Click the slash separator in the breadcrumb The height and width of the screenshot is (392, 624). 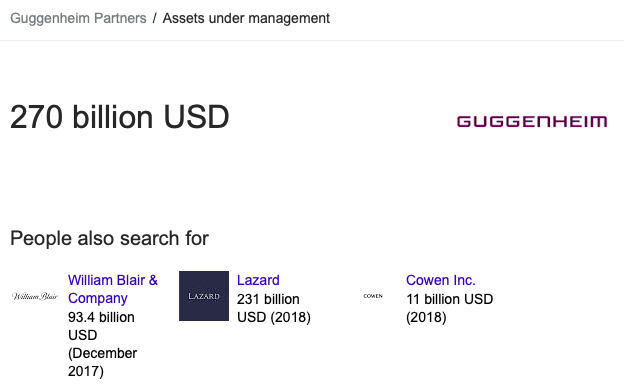[x=154, y=18]
